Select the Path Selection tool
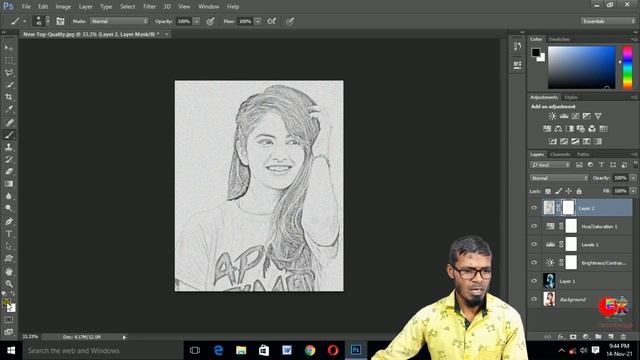640x360 pixels. pos(9,246)
